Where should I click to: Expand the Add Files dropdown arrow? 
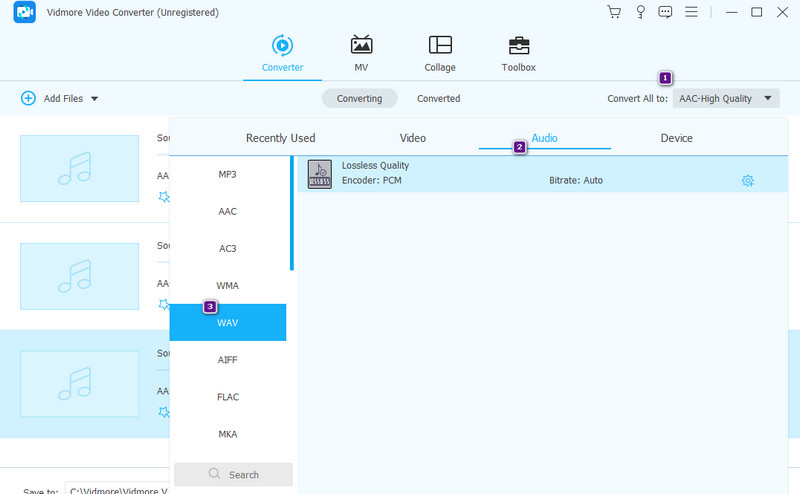(x=95, y=98)
